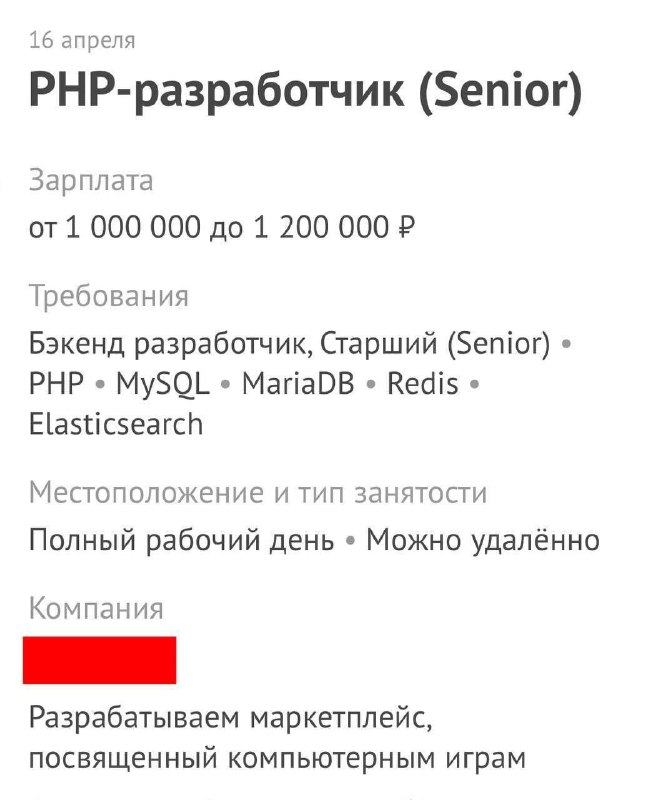
Task: Click the upper salary value 1 200 000
Action: tap(321, 227)
